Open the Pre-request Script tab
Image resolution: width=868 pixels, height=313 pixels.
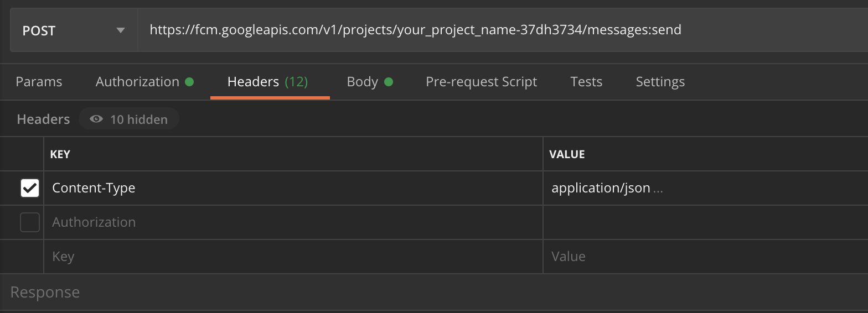click(x=481, y=82)
